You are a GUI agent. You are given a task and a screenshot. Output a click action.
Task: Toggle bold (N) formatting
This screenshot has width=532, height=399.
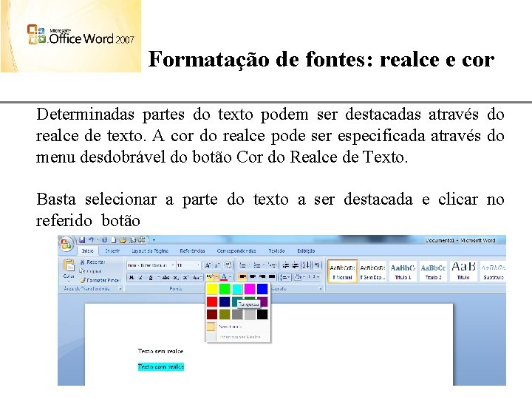tap(132, 278)
